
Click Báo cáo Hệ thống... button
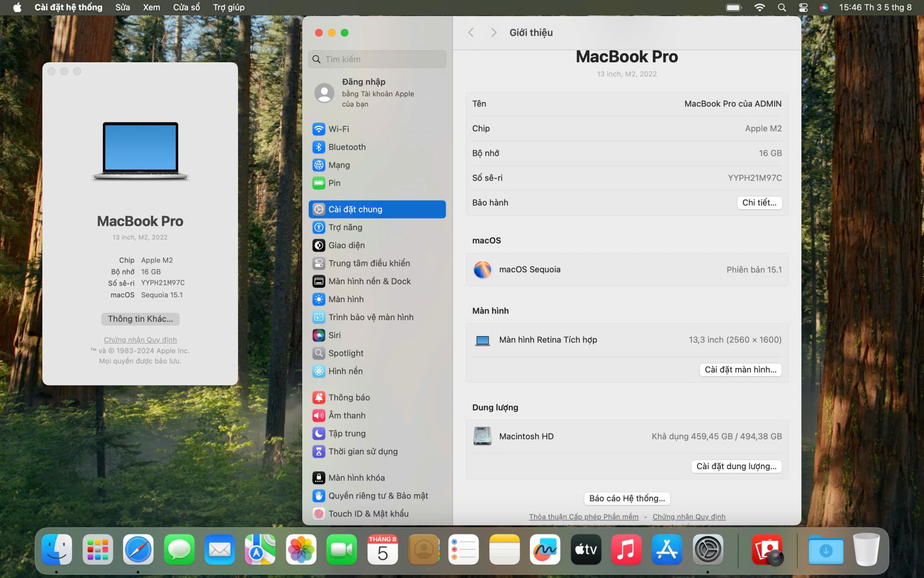pyautogui.click(x=627, y=499)
